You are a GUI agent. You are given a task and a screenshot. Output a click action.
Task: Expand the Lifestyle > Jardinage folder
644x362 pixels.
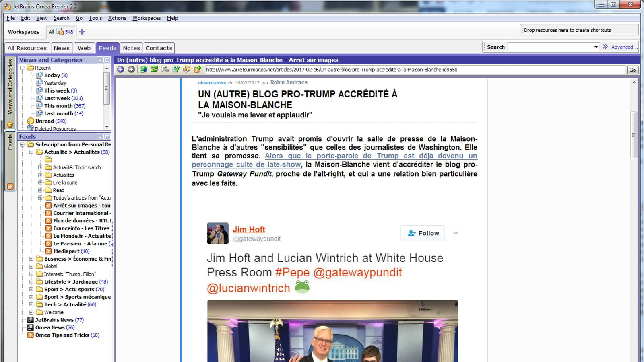coord(31,282)
